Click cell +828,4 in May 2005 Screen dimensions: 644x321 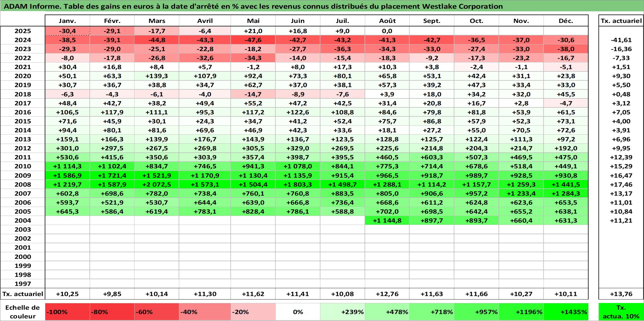253,212
